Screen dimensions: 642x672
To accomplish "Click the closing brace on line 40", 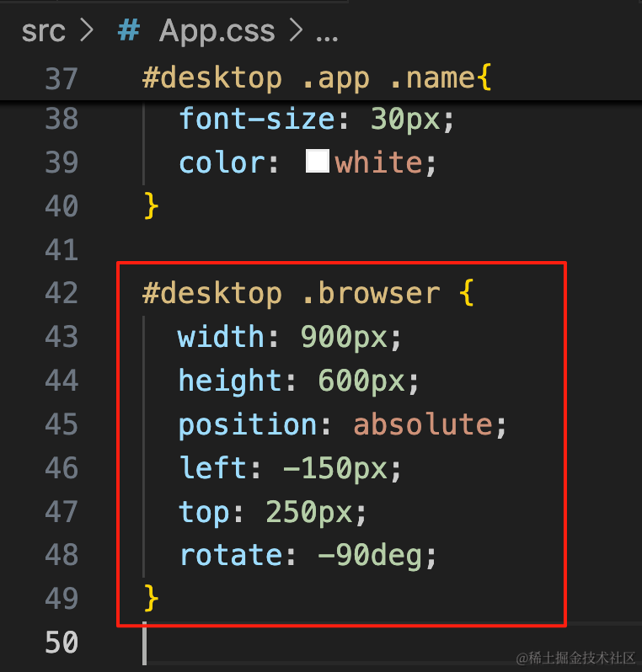I will (x=151, y=206).
